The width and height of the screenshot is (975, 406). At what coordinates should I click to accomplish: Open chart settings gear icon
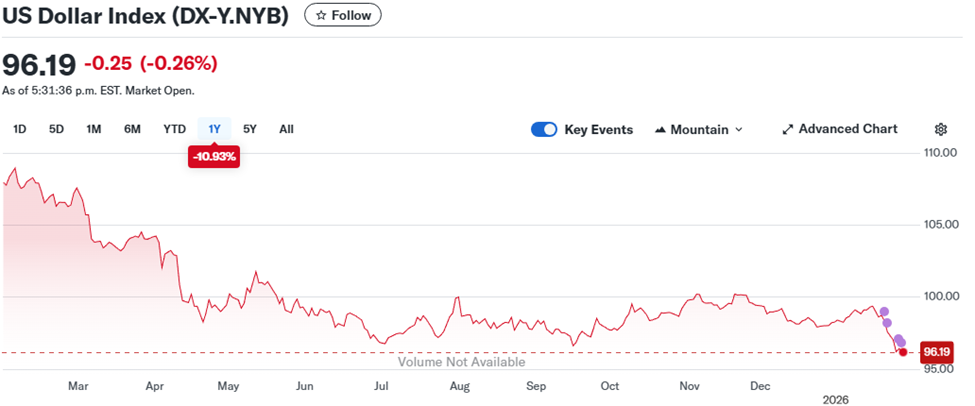(x=940, y=129)
